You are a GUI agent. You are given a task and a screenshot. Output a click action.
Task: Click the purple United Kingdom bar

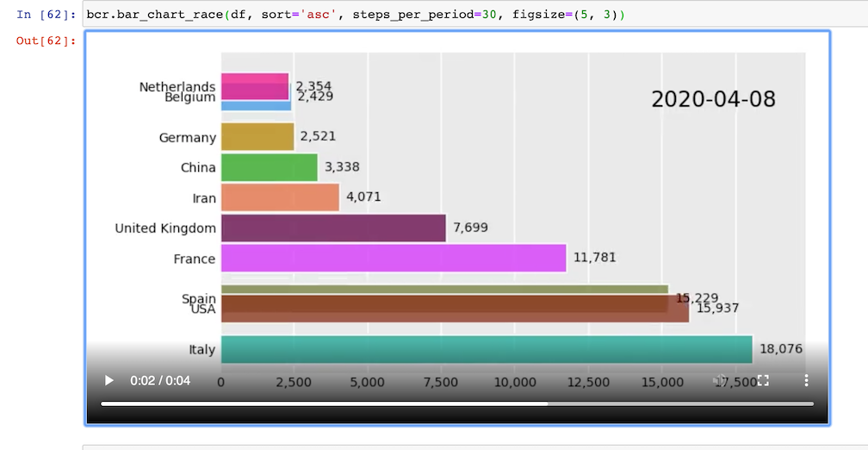tap(333, 228)
